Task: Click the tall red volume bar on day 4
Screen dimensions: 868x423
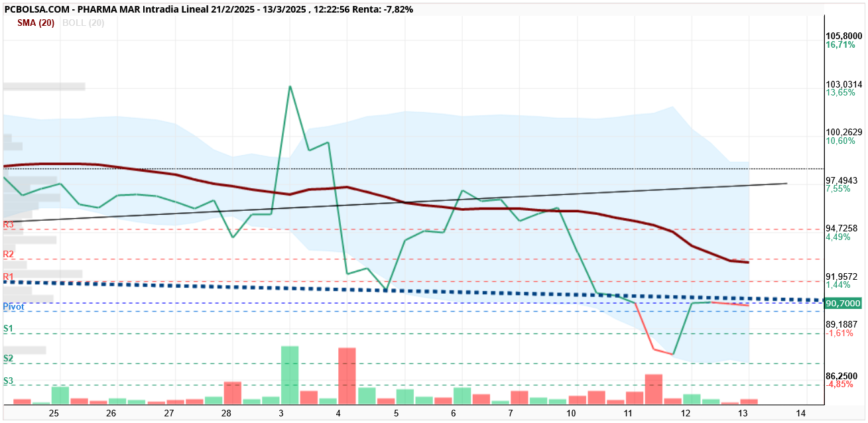Action: (347, 376)
